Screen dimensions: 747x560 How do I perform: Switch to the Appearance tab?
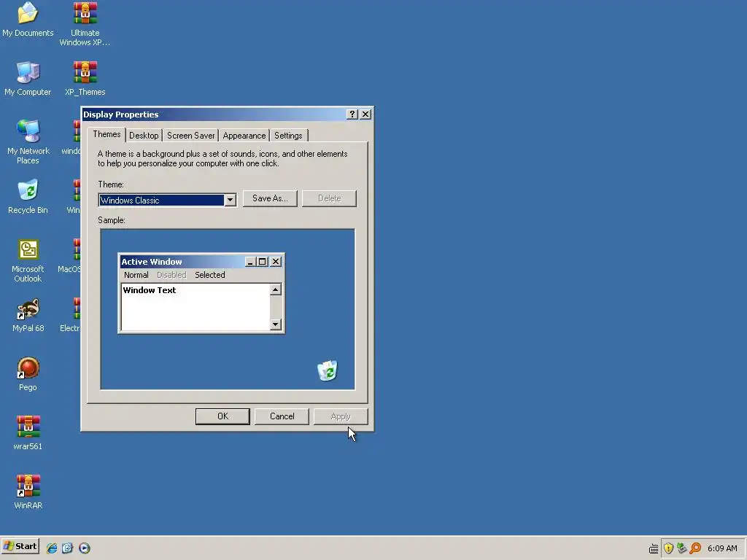coord(244,136)
